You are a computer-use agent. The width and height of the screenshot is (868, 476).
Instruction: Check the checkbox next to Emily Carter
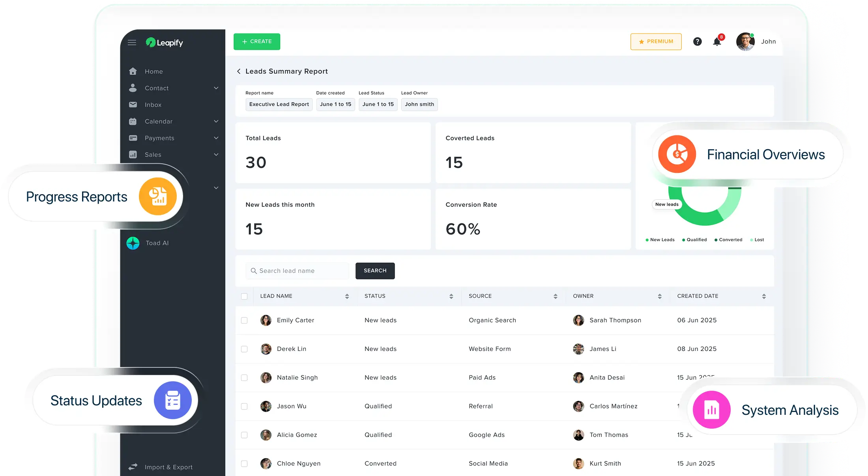coord(244,320)
